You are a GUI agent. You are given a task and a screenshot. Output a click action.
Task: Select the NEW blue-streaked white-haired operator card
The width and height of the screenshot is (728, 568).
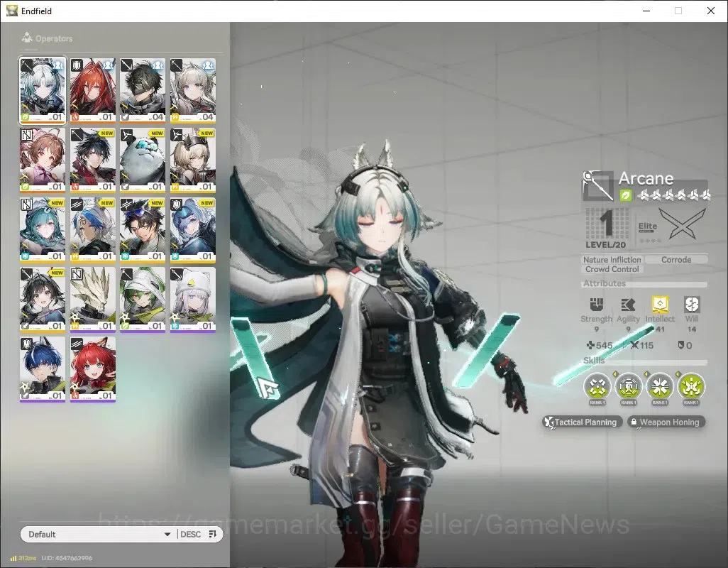93,230
